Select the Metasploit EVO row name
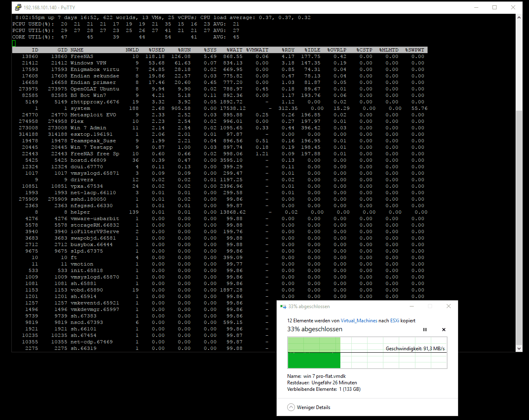This screenshot has width=529, height=420. click(93, 115)
